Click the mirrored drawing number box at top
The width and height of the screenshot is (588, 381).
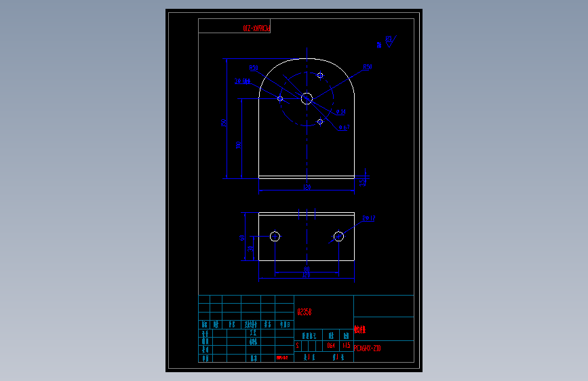235,26
